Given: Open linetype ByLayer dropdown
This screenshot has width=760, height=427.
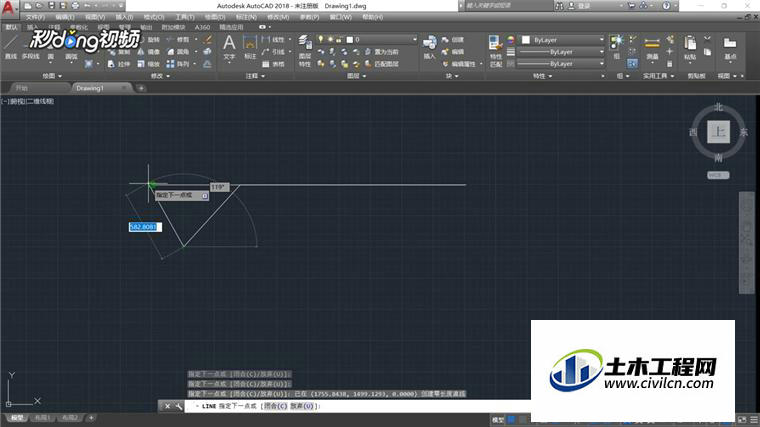Looking at the screenshot, I should pos(602,64).
